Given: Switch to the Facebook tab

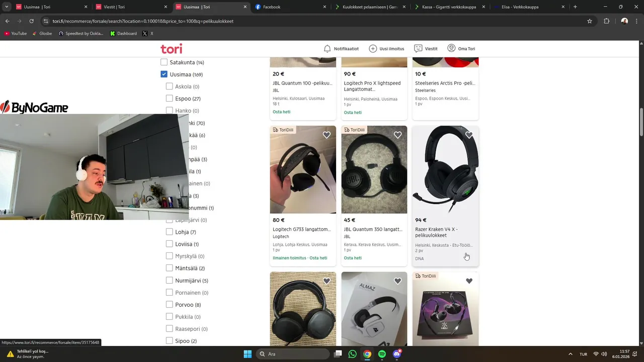Looking at the screenshot, I should pos(291,7).
